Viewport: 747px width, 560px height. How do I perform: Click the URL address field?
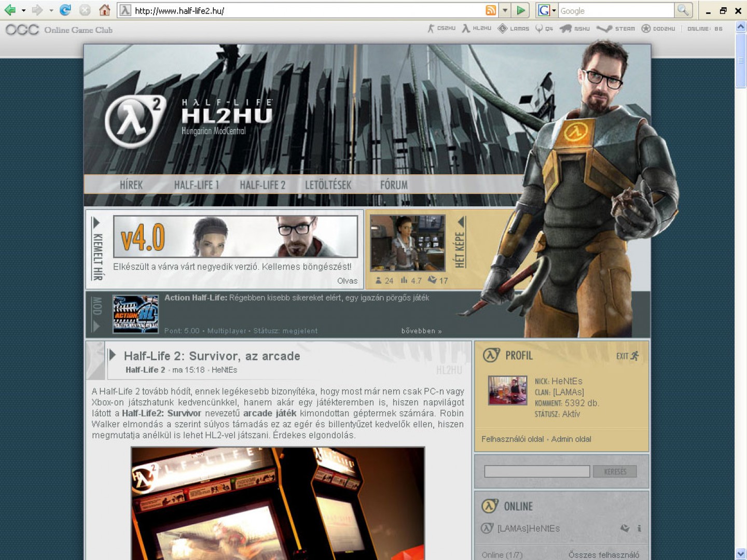click(x=309, y=10)
